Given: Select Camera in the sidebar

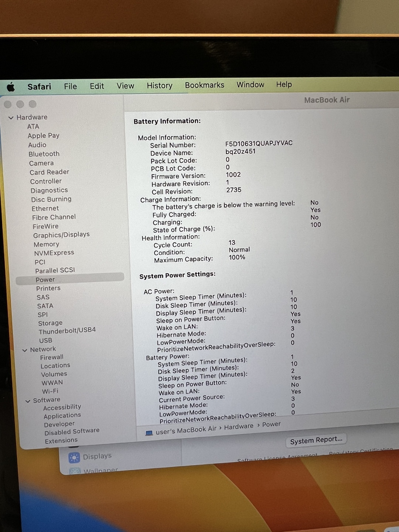Looking at the screenshot, I should point(41,163).
